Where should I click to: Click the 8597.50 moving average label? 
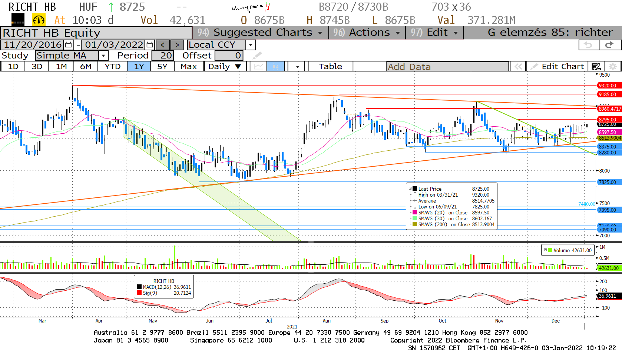click(609, 132)
